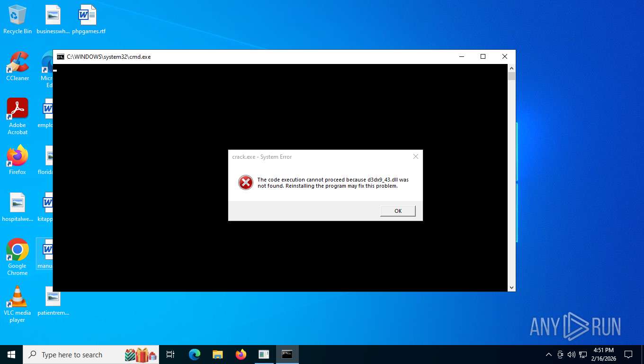Open the Recycle Bin desktop icon
This screenshot has width=644, height=364.
tap(18, 20)
